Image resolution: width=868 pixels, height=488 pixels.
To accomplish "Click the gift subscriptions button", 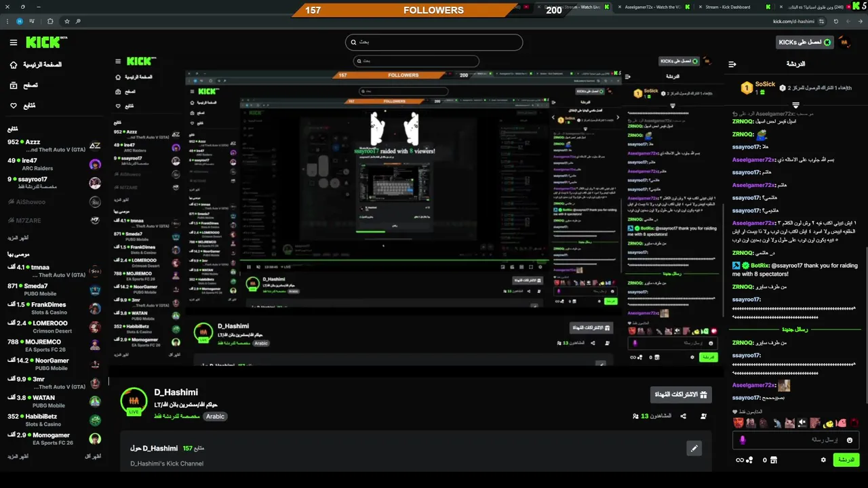I will [681, 394].
